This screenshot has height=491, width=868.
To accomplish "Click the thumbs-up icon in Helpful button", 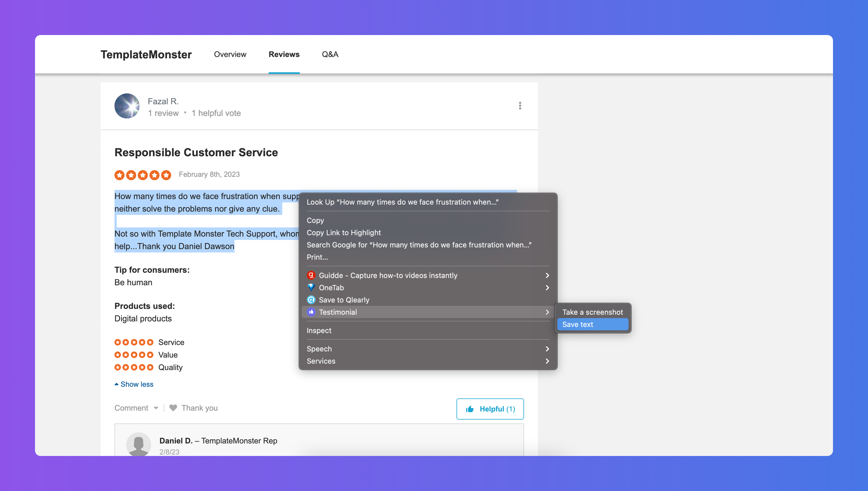I will (x=470, y=409).
